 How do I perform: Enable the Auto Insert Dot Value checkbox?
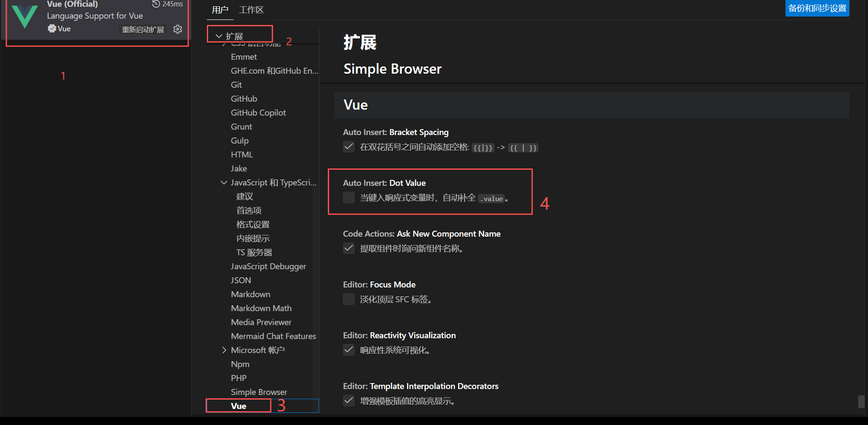pos(349,198)
